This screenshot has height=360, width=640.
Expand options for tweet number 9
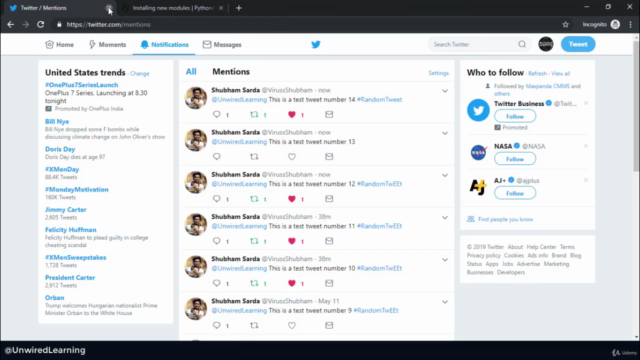click(445, 302)
